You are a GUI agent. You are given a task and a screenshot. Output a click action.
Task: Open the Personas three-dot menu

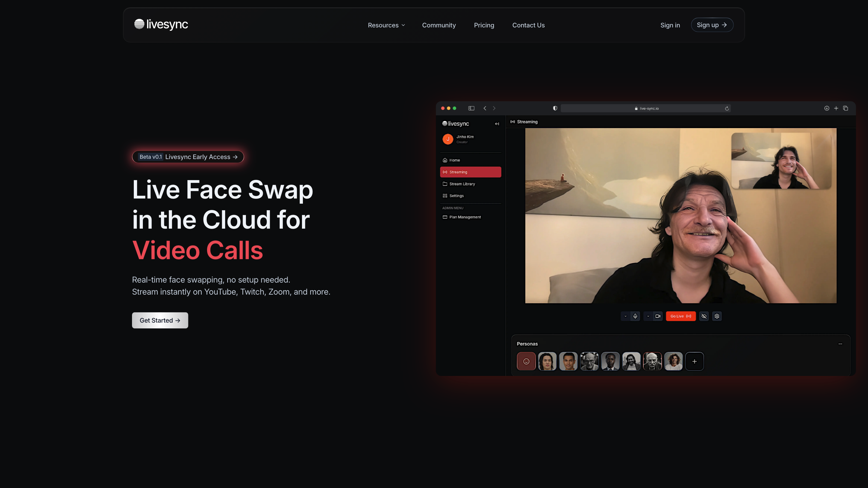click(840, 344)
